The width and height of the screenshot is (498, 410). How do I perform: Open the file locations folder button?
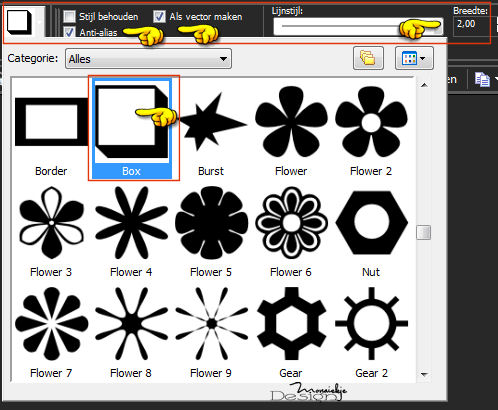[368, 58]
